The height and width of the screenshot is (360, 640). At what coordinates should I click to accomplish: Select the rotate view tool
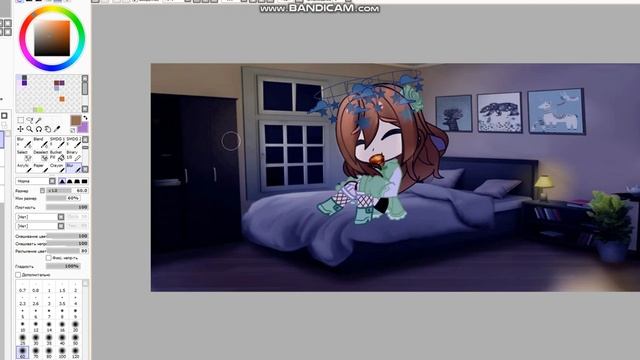(39, 129)
